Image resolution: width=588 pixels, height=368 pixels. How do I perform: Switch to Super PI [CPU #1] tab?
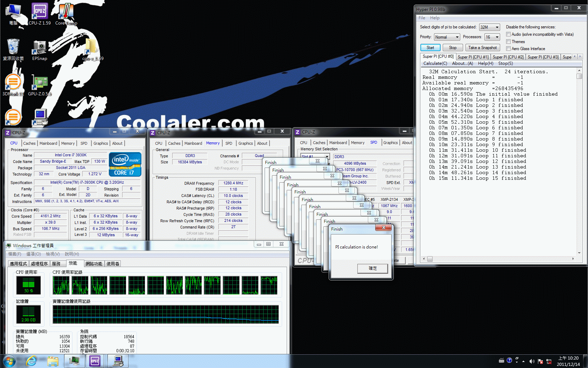(x=473, y=57)
